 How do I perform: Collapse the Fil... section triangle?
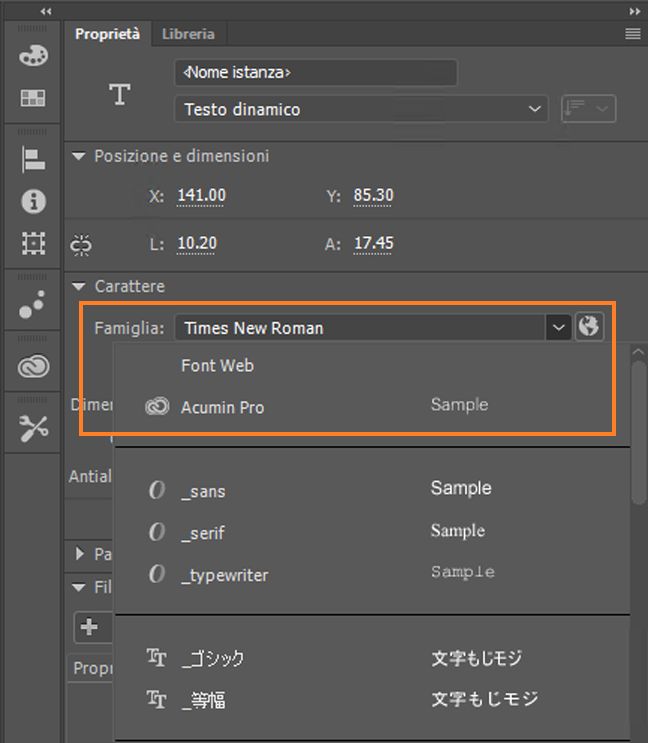pos(79,588)
